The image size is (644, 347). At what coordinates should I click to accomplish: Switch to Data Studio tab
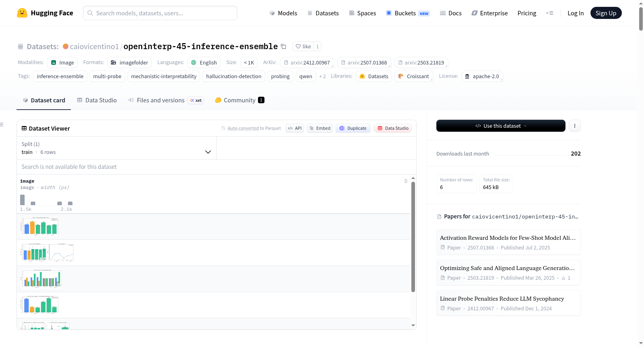(97, 100)
